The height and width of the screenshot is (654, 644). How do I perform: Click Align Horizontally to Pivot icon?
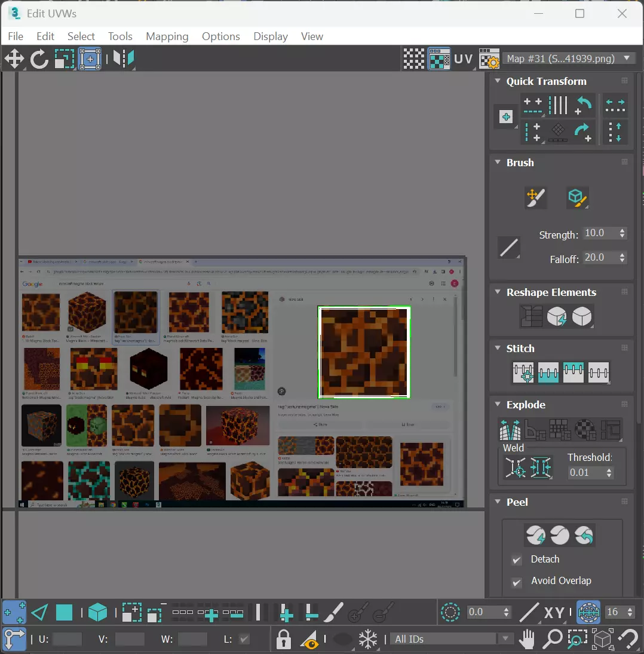532,105
